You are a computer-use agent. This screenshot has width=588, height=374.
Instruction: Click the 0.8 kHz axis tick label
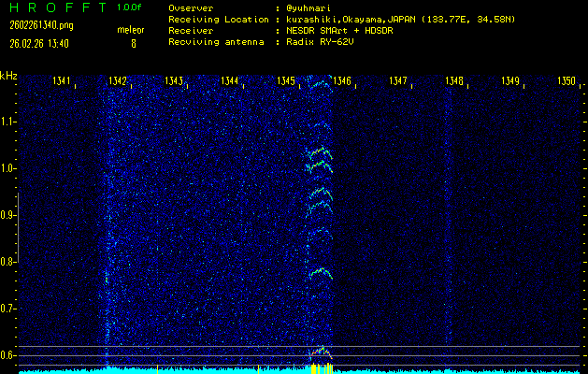pyautogui.click(x=7, y=262)
